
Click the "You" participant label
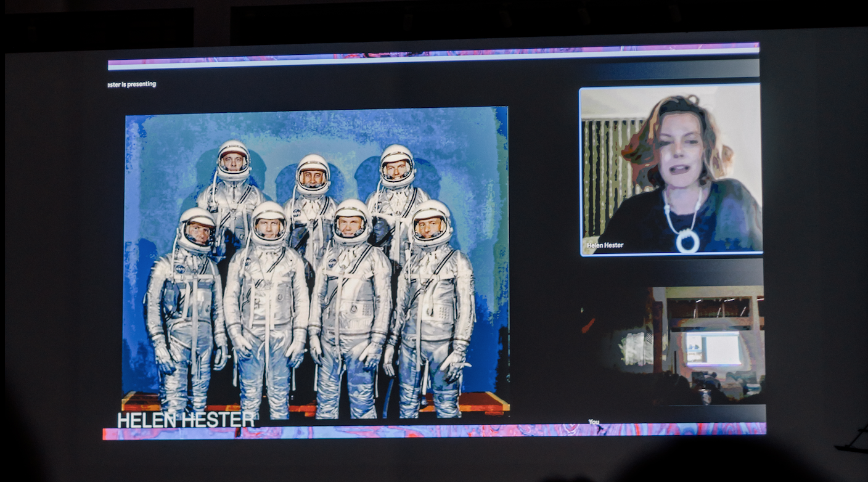[594, 422]
